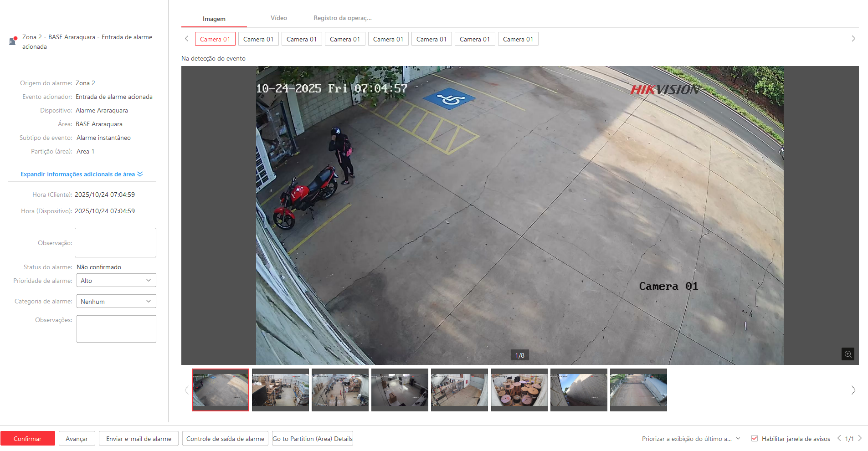The width and height of the screenshot is (868, 451).
Task: Click into the Observação text field
Action: pos(115,243)
